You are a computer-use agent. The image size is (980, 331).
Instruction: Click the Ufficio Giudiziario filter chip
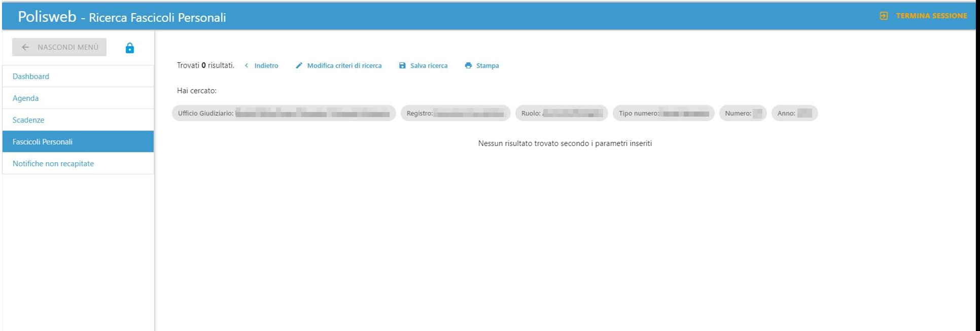pyautogui.click(x=284, y=114)
